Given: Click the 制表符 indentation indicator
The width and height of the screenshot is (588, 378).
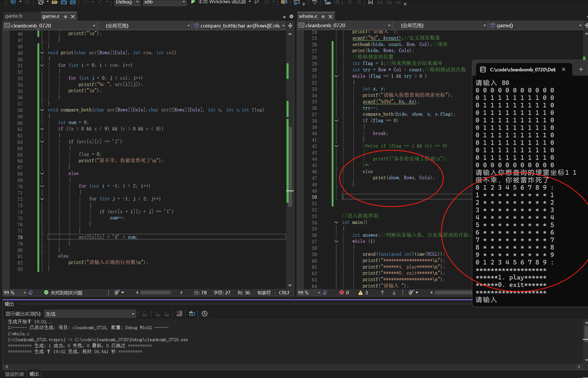Looking at the screenshot, I should [264, 293].
